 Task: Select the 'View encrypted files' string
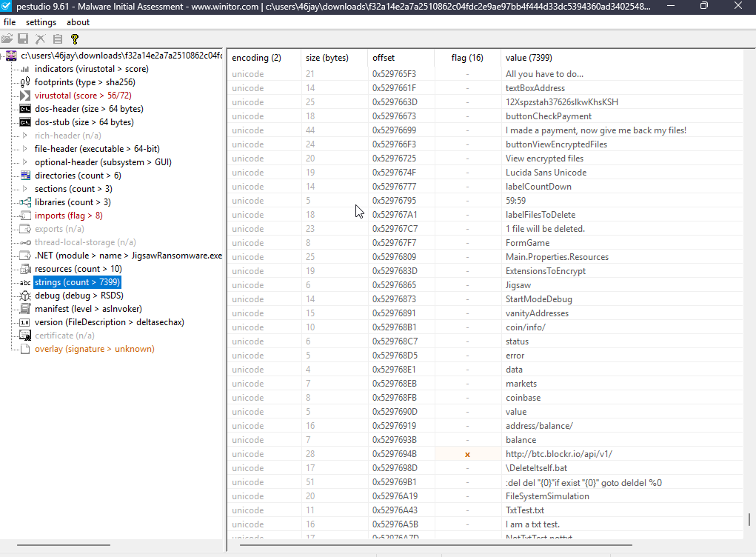coord(544,159)
